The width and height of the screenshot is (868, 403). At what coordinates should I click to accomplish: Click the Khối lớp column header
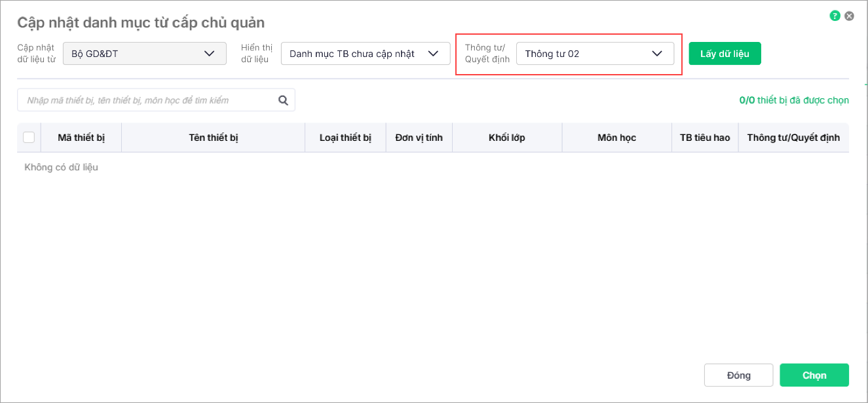click(507, 138)
